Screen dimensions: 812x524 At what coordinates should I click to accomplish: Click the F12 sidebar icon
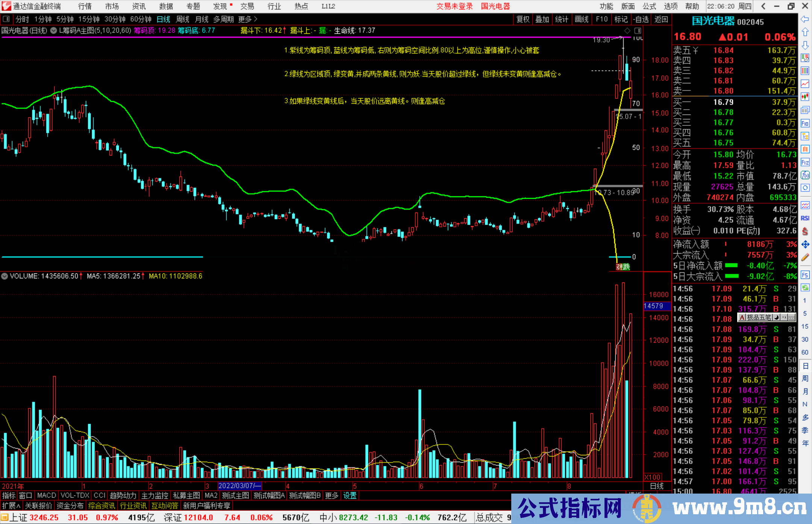(805, 162)
